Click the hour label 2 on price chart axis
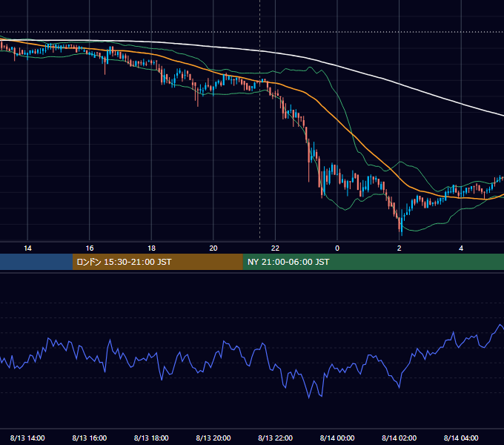Screen dimensions: 504x445 point(399,248)
